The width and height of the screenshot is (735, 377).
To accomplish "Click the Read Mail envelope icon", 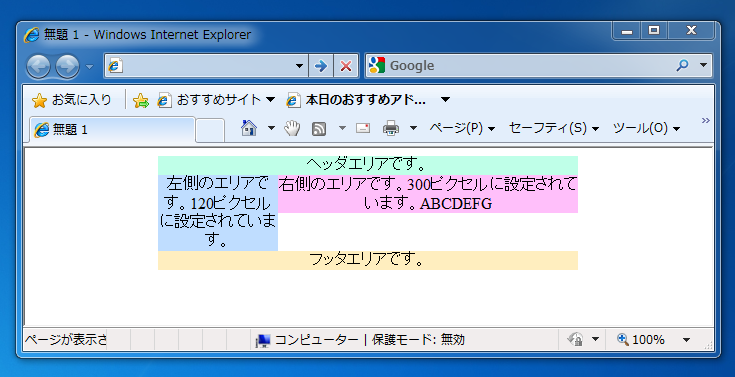I will point(363,128).
